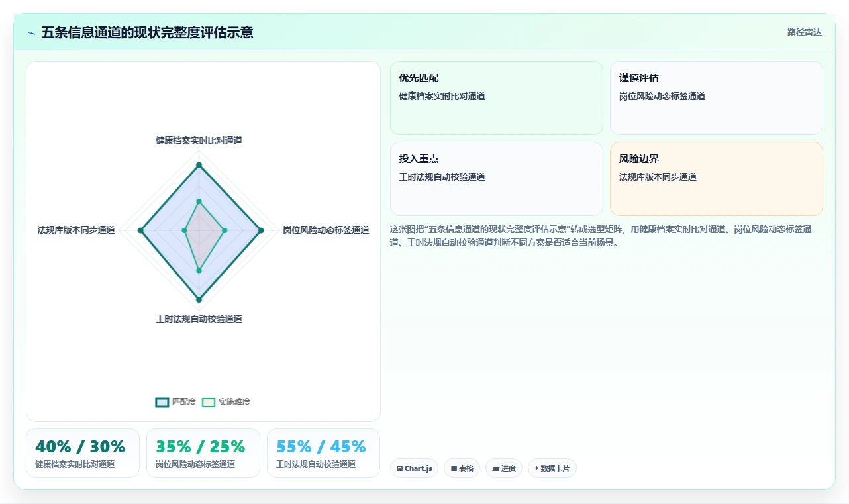
Task: Click 健康档案实时比对通道 text in 优先匹配 card
Action: point(442,96)
